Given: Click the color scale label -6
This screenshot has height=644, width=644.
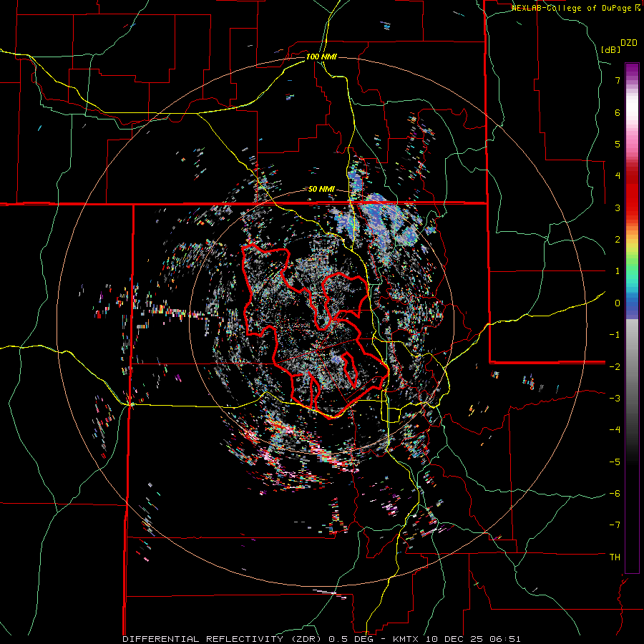Looking at the screenshot, I should tap(615, 494).
